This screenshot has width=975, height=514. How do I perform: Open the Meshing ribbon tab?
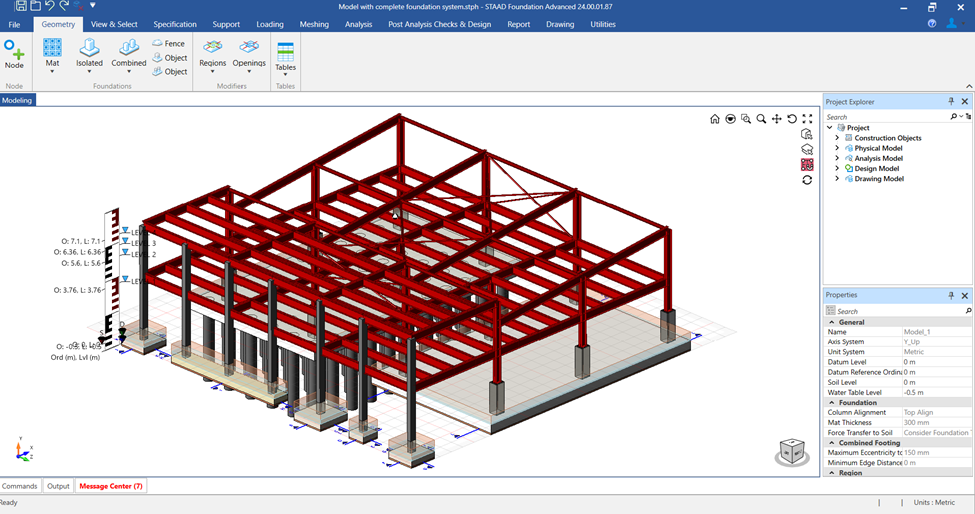[x=314, y=24]
